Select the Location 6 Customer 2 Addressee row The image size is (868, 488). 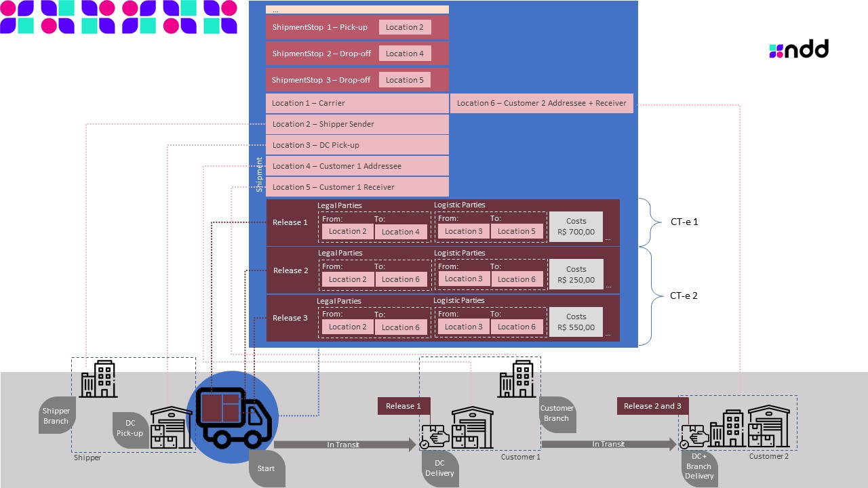(x=541, y=103)
